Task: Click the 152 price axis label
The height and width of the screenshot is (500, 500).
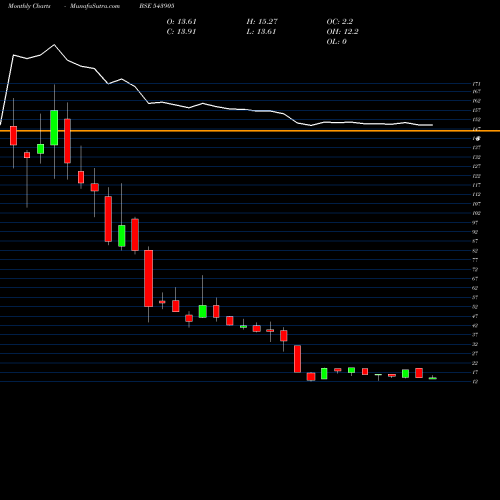Action: click(x=477, y=119)
